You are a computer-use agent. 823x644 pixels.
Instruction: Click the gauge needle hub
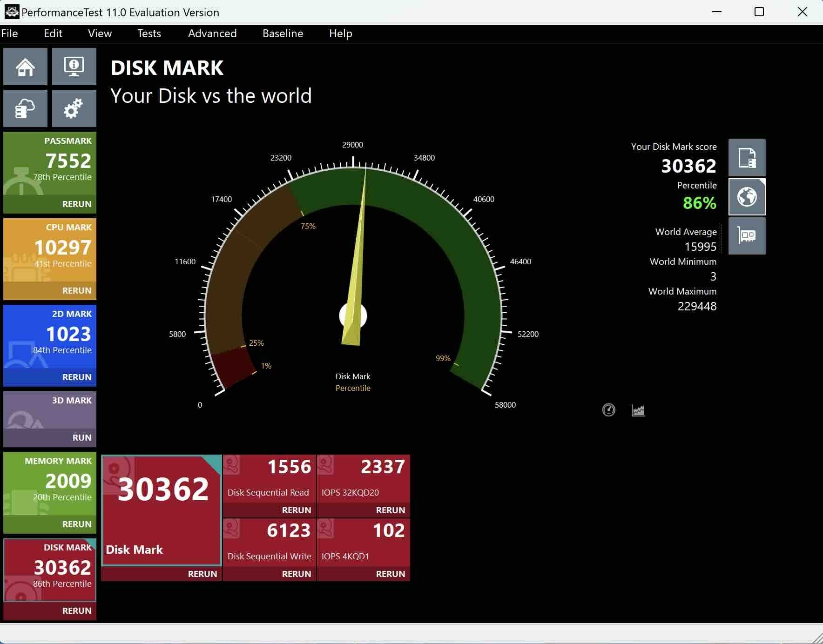353,316
